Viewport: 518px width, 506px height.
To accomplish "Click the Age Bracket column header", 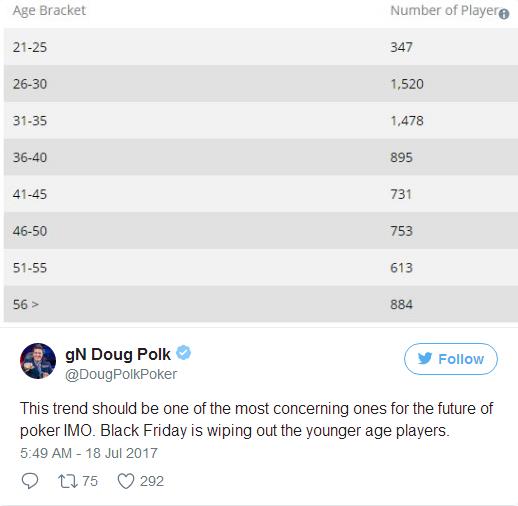I will click(x=49, y=11).
